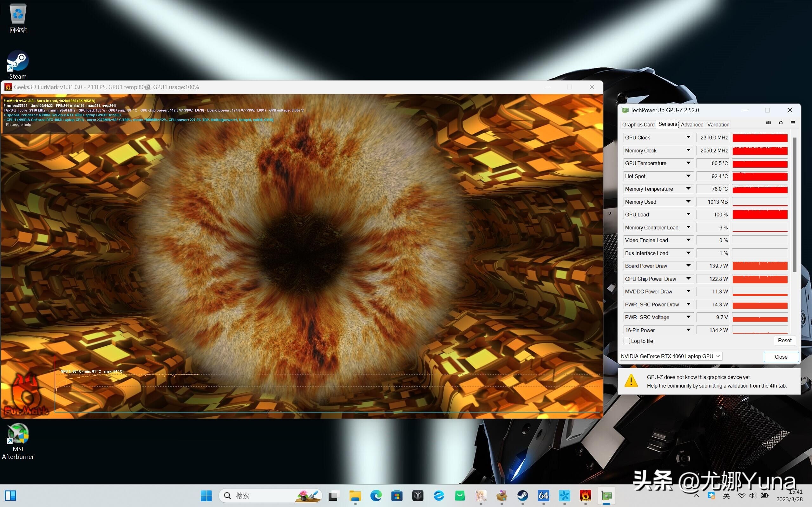Open the Board Power Draw dropdown arrow
The width and height of the screenshot is (812, 507).
click(688, 266)
